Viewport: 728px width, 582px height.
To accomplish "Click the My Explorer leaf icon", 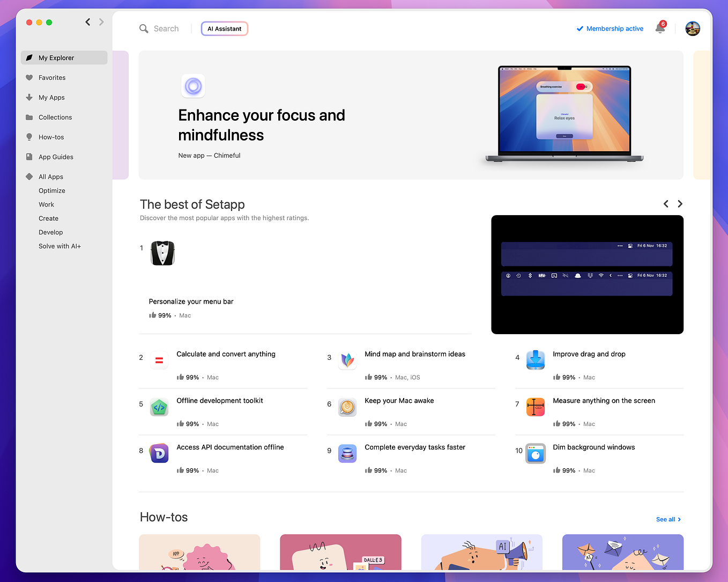I will [x=29, y=58].
